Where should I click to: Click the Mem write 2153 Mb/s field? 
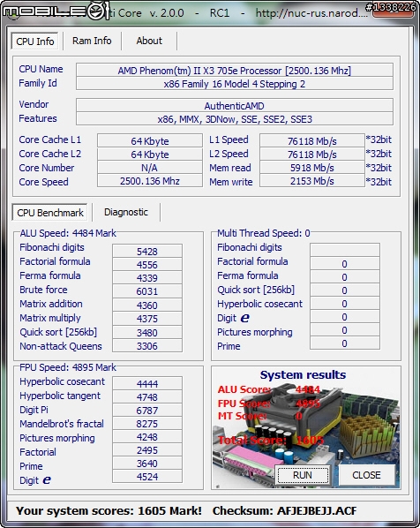(x=312, y=181)
